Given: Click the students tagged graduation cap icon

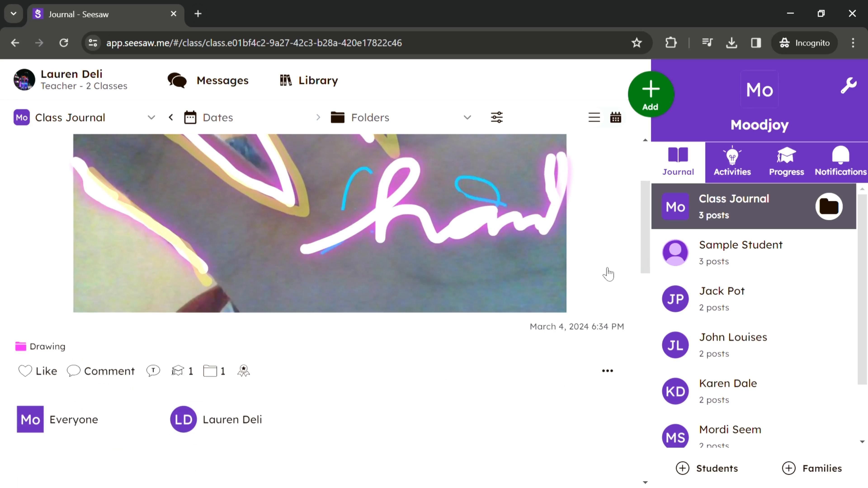Looking at the screenshot, I should pos(178,371).
